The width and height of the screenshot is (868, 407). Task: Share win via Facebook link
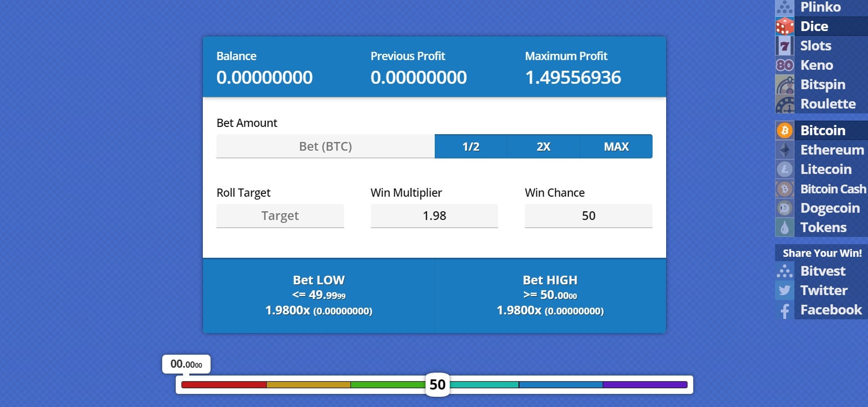pyautogui.click(x=831, y=310)
